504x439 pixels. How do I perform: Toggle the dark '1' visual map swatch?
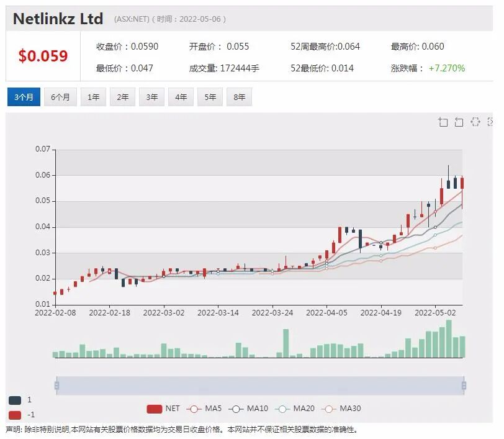(x=15, y=401)
